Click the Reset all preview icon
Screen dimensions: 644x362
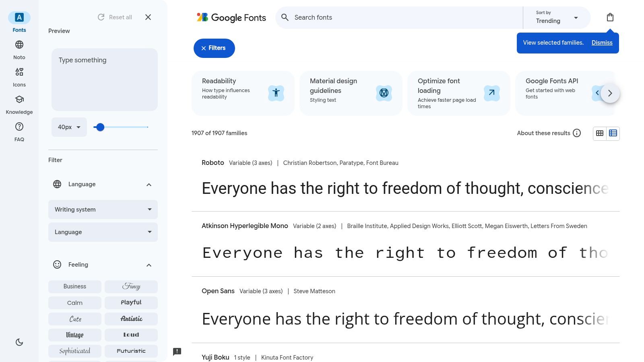(x=101, y=17)
